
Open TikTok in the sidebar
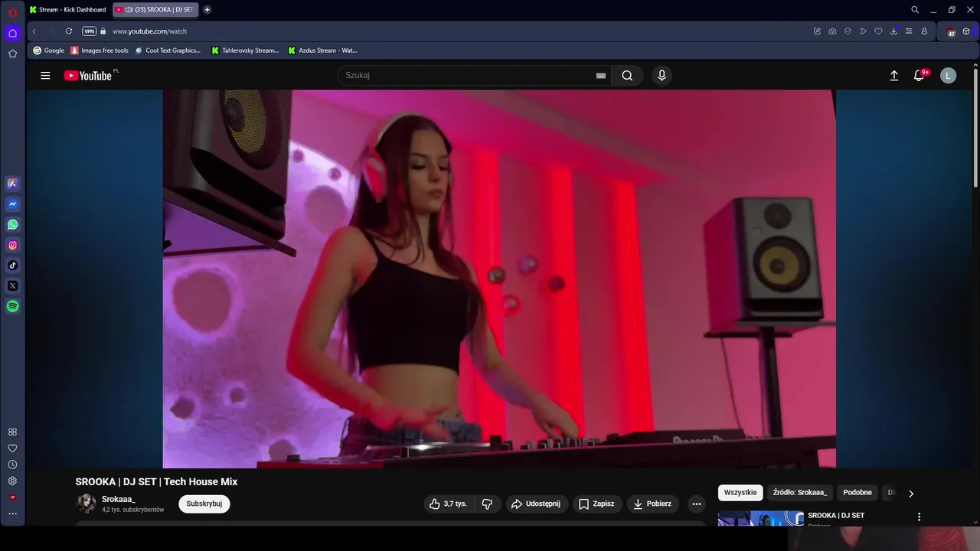coord(12,266)
